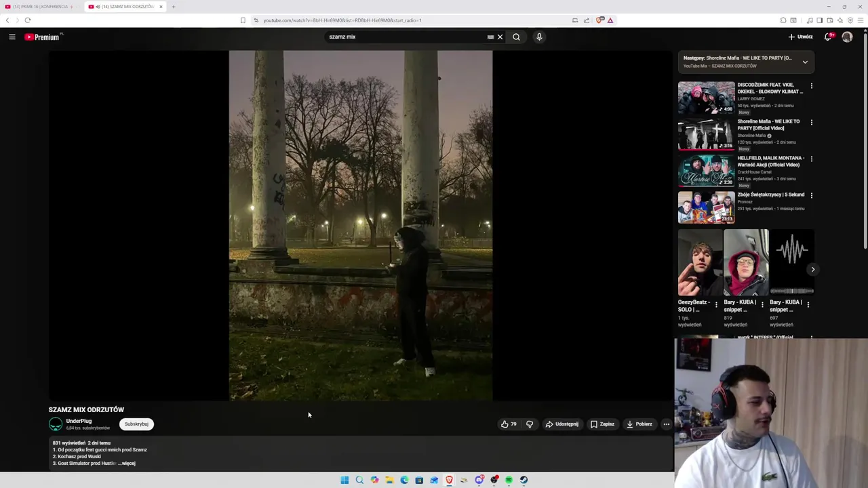Open more actions three-dot menu under video

click(x=667, y=424)
